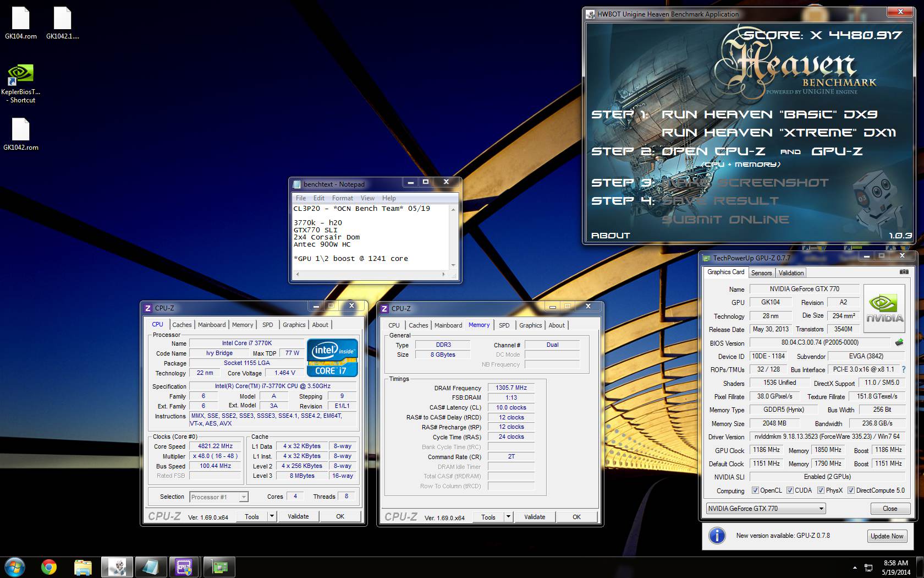Viewport: 924px width, 578px height.
Task: Open Google Chrome from the taskbar
Action: point(49,566)
